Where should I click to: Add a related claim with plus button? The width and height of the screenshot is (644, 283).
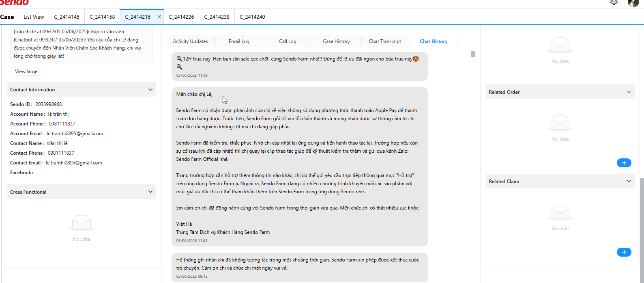coord(624,252)
